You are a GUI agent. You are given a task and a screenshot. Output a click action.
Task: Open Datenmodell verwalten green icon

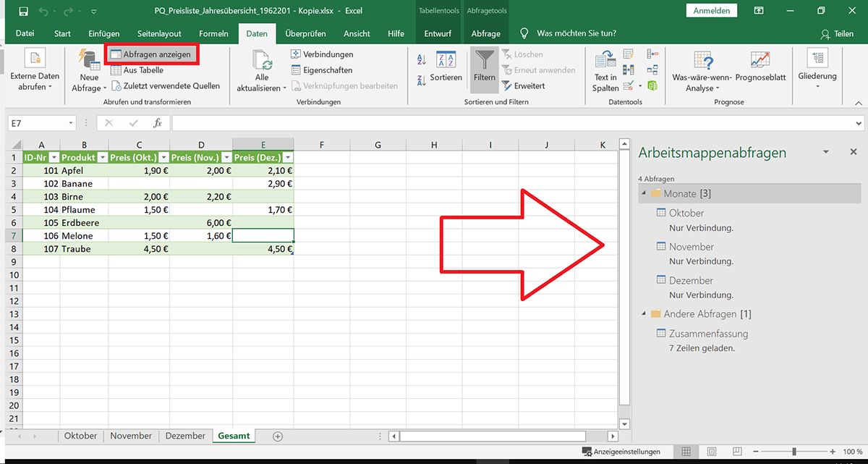click(652, 86)
